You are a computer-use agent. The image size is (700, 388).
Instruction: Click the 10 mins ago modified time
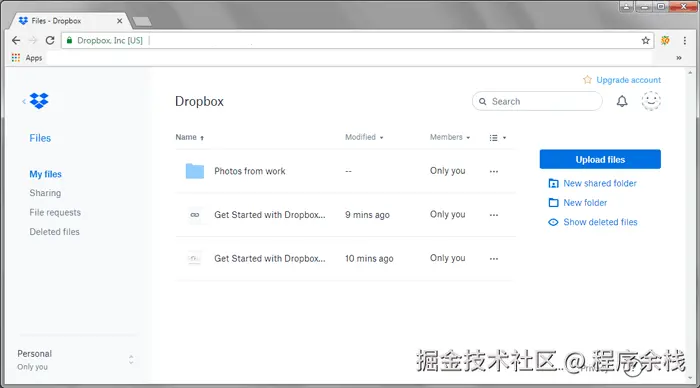tap(369, 259)
